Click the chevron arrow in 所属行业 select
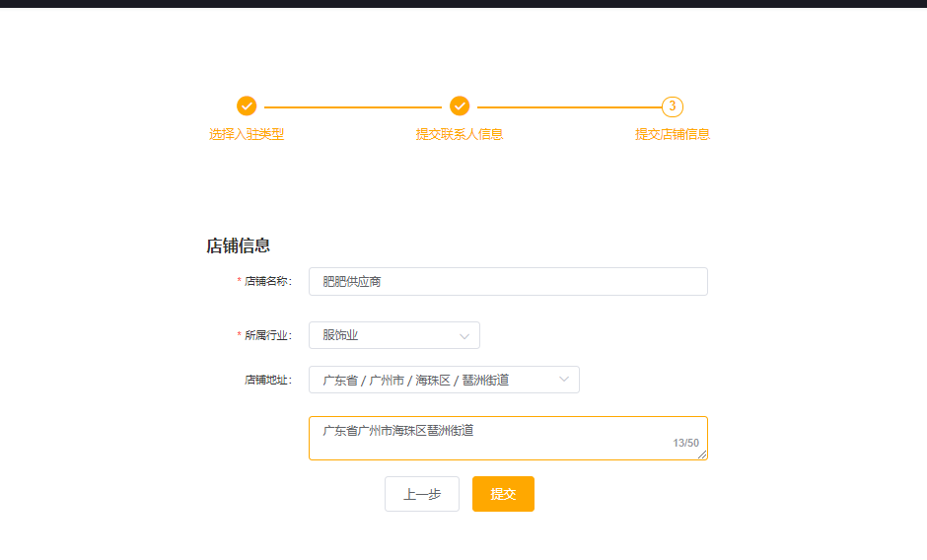927x560 pixels. click(x=464, y=336)
